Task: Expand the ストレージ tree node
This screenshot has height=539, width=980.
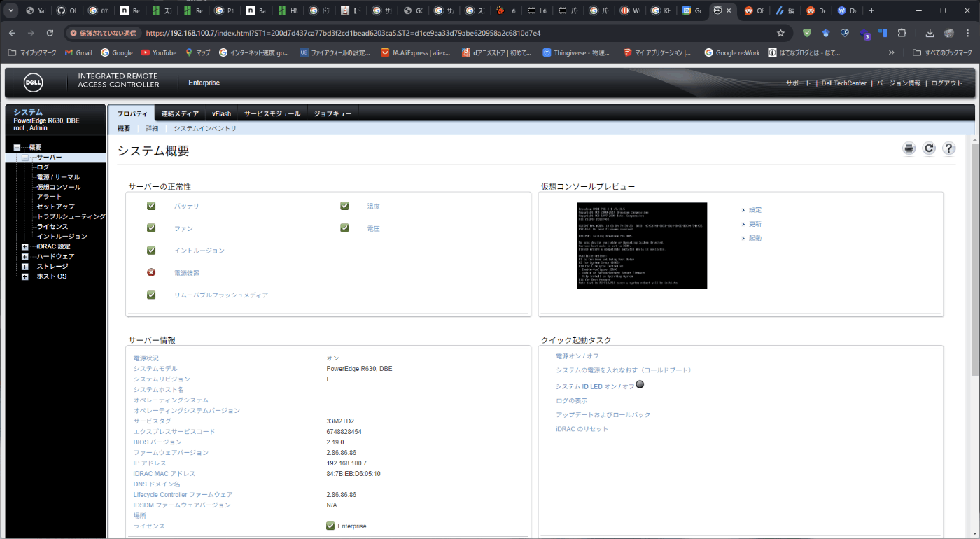Action: 24,267
